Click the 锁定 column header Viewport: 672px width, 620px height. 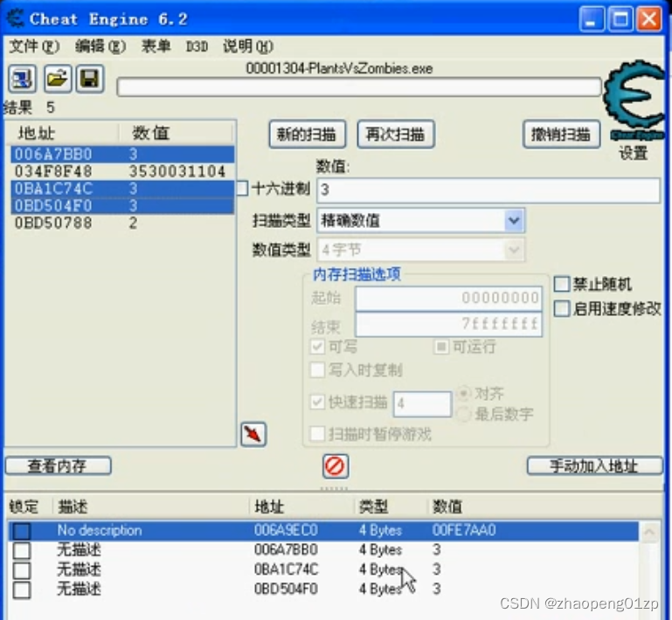tap(24, 506)
